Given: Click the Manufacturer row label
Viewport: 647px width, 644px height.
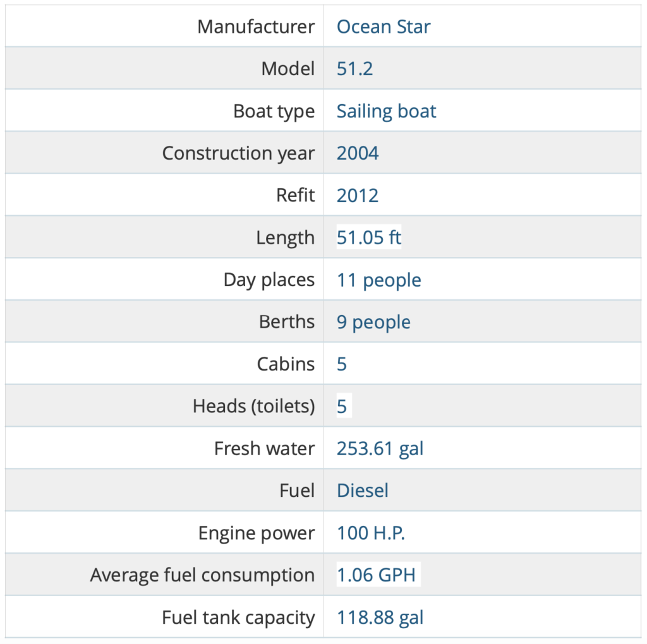Looking at the screenshot, I should pos(256,27).
